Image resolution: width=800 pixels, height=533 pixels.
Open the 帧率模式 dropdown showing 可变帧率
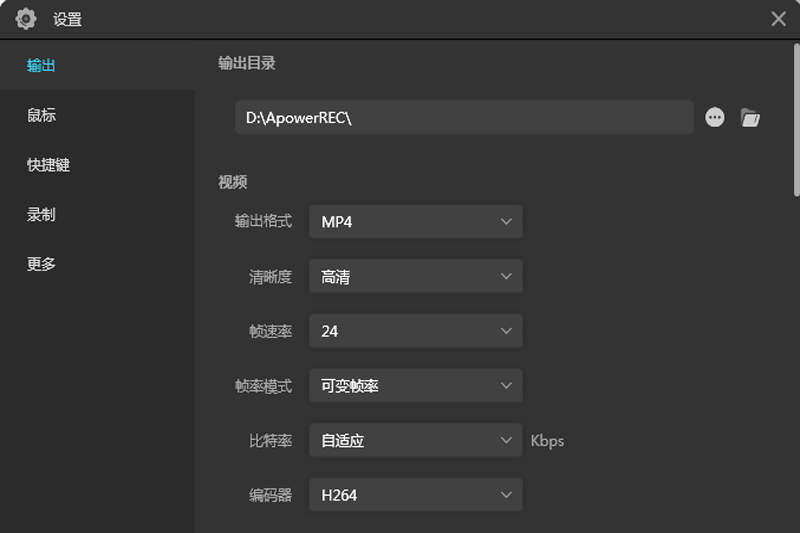coord(415,386)
